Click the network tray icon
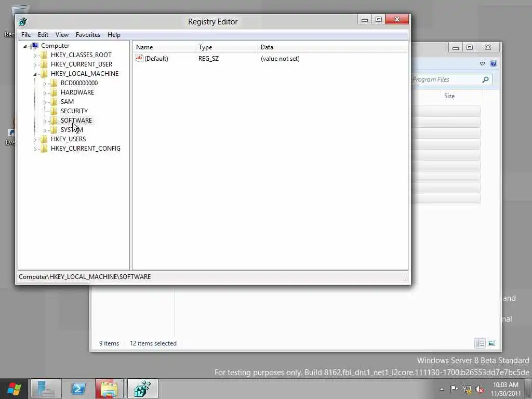 [467, 389]
